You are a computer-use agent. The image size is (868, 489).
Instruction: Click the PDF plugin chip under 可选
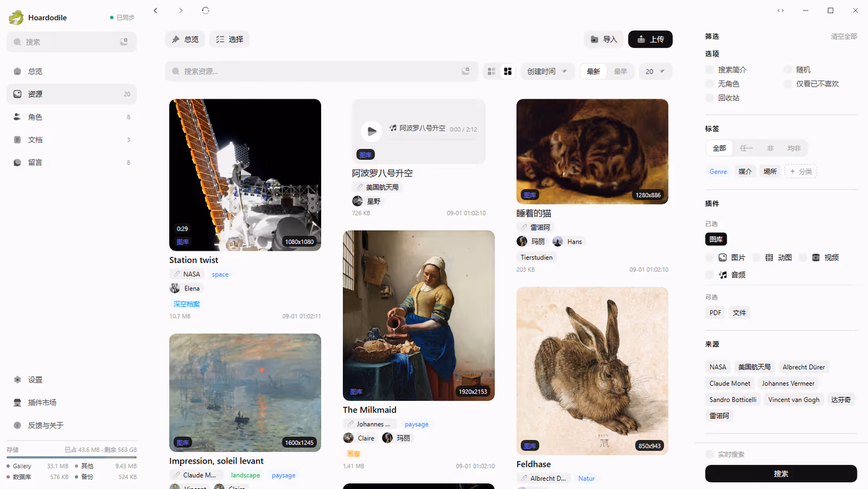715,313
